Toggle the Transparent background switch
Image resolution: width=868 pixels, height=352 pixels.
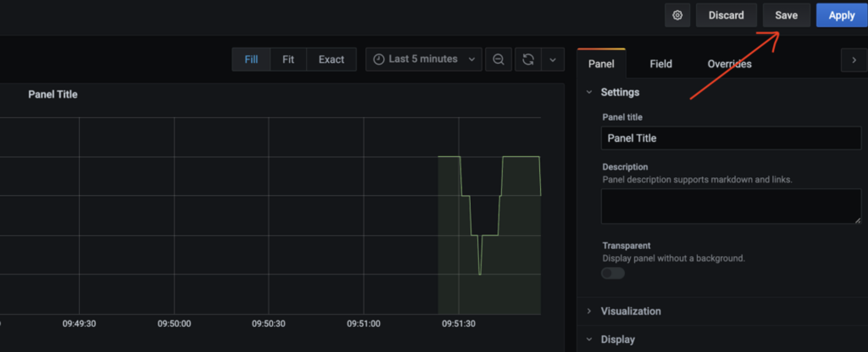click(x=613, y=273)
